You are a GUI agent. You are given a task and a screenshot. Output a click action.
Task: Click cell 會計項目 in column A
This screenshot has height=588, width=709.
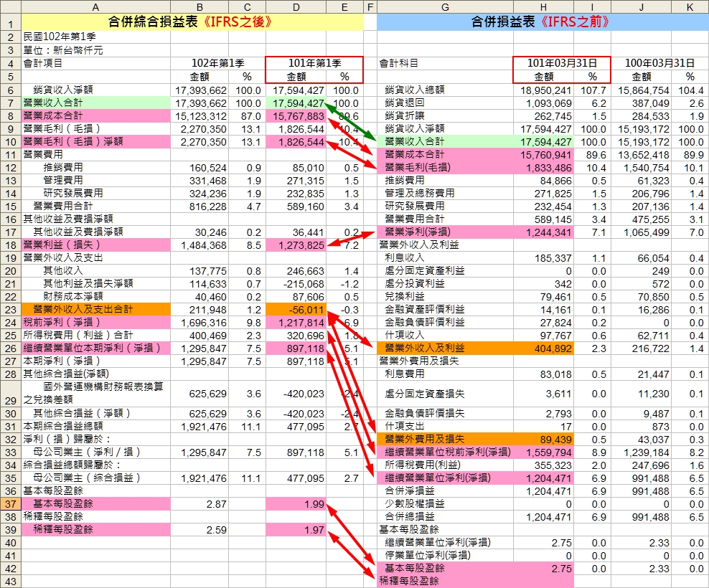[96, 63]
